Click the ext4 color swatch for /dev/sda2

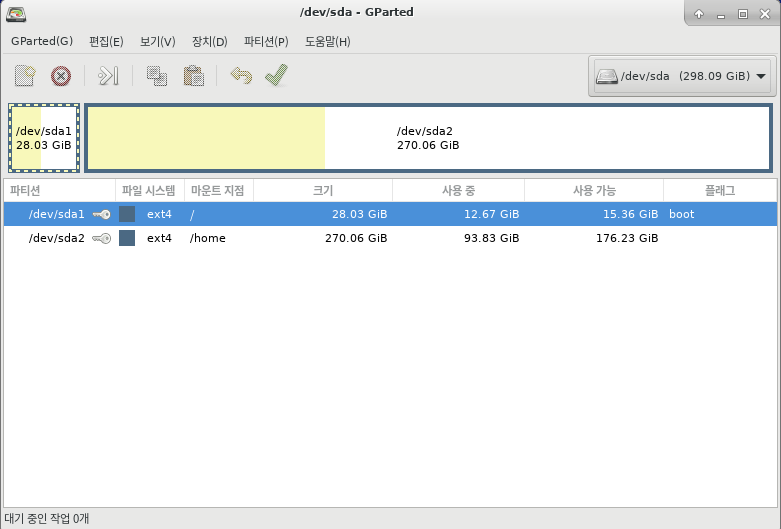(127, 238)
